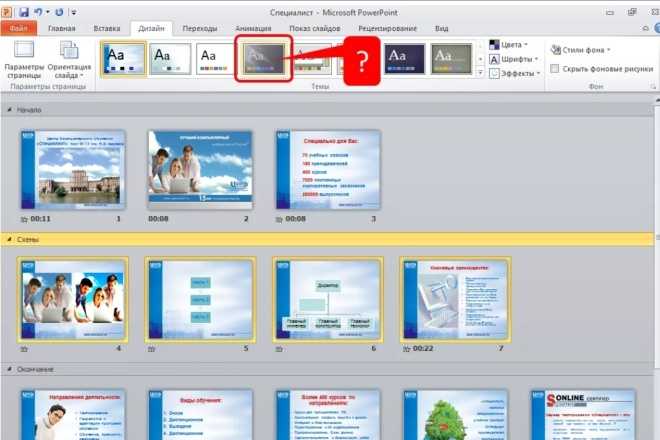Open the Стили фона dropdown
The width and height of the screenshot is (660, 440).
click(x=580, y=50)
